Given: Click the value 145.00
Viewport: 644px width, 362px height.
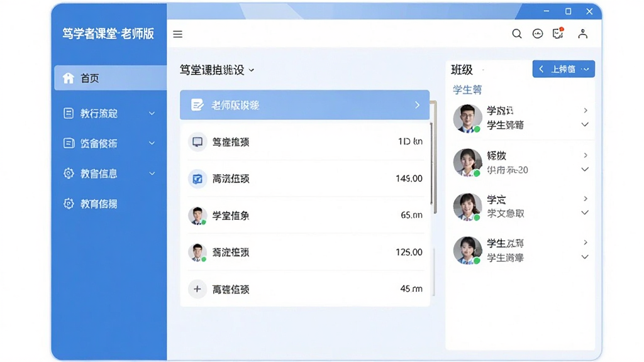Looking at the screenshot, I should pos(409,178).
